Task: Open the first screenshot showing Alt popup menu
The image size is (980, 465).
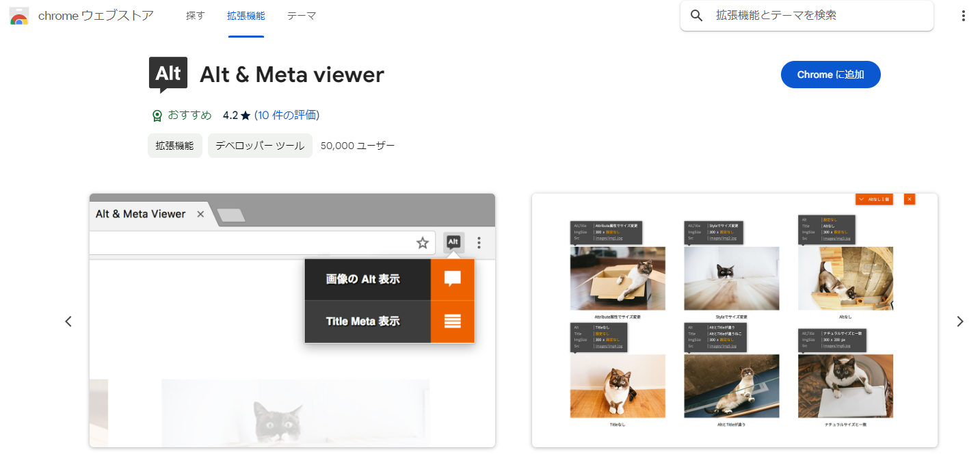Action: click(x=292, y=321)
